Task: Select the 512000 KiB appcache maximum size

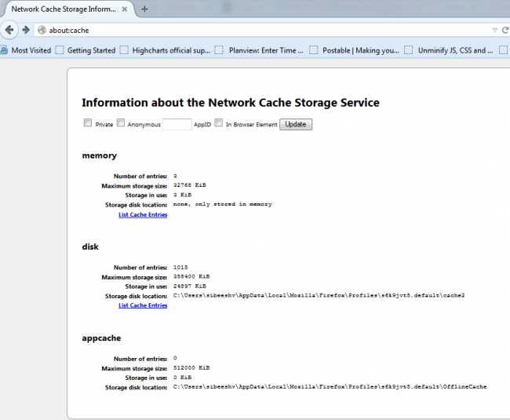Action: pos(191,368)
